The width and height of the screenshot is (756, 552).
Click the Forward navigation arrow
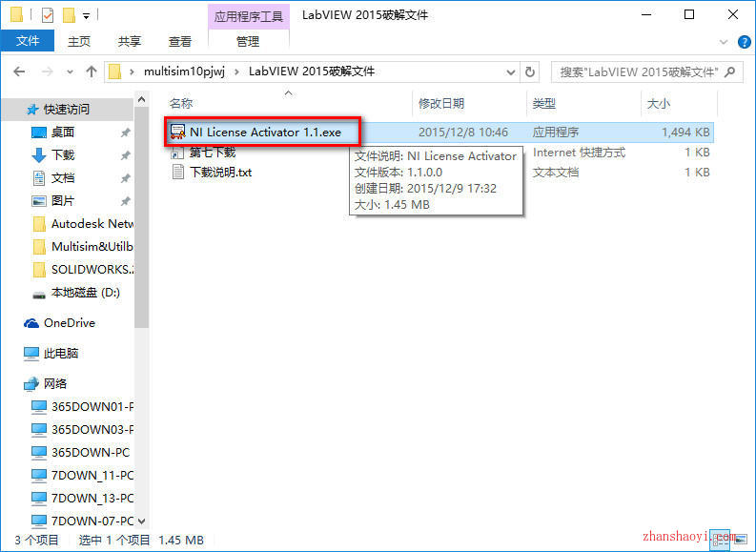click(x=47, y=72)
